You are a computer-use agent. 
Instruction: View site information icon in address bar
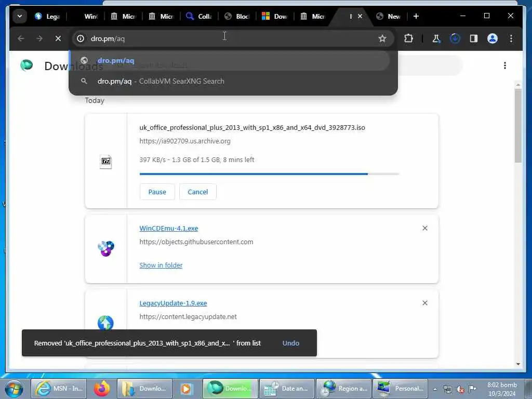81,38
